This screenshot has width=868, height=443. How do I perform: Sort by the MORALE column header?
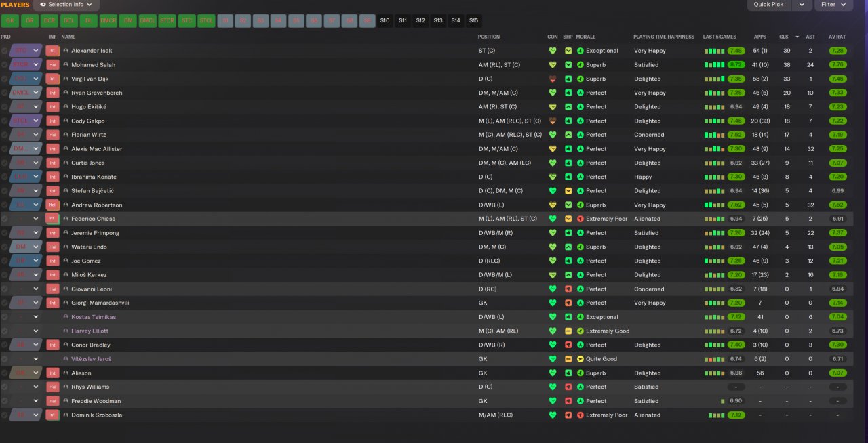click(586, 37)
